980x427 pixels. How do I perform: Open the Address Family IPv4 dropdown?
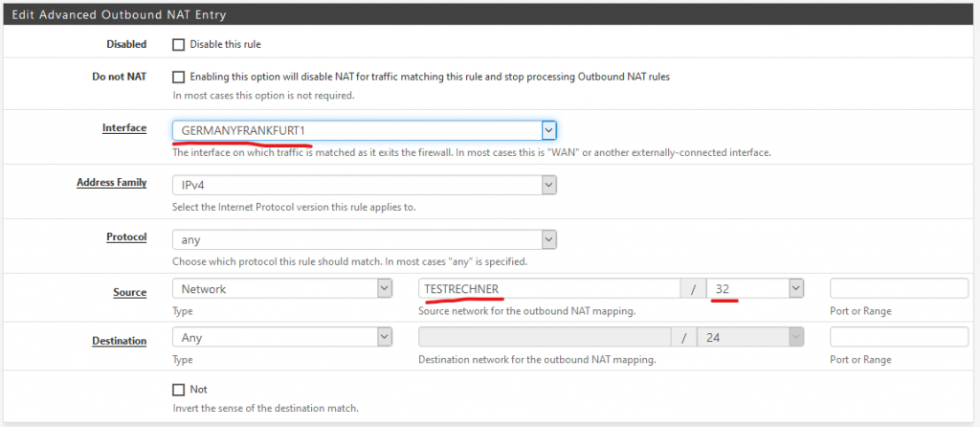[365, 185]
